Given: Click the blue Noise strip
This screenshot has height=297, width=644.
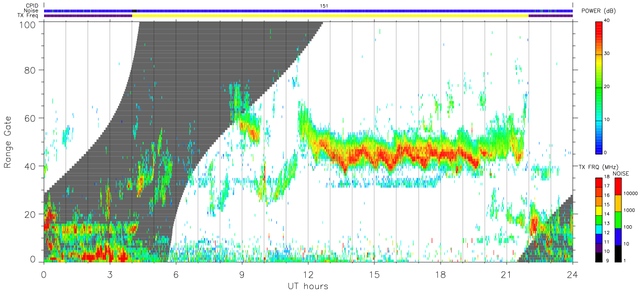Looking at the screenshot, I should 308,10.
